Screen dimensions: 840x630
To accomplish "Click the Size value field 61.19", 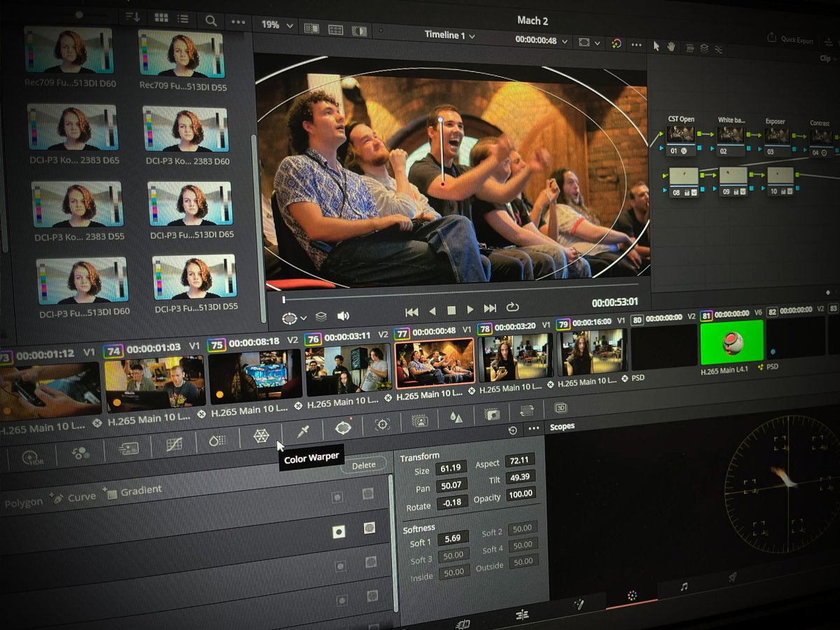I will (451, 468).
